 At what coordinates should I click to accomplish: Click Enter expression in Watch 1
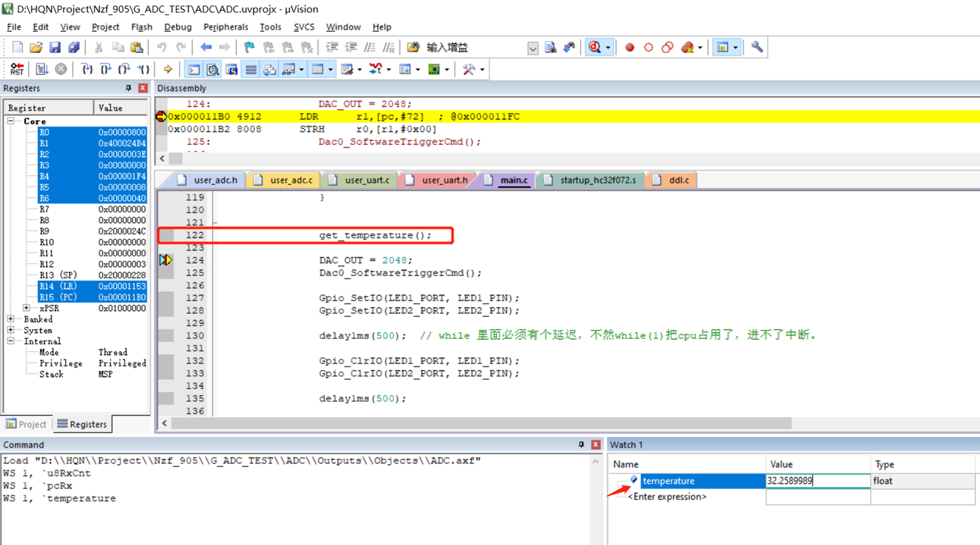(667, 497)
